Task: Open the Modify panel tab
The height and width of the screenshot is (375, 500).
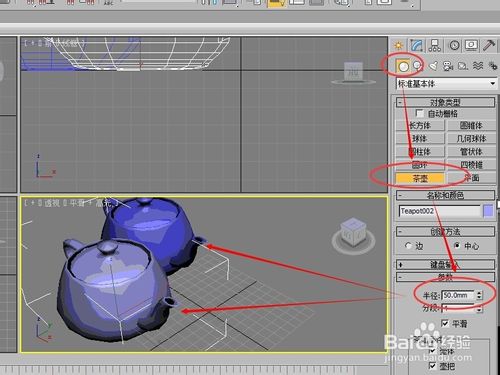Action: [417, 45]
